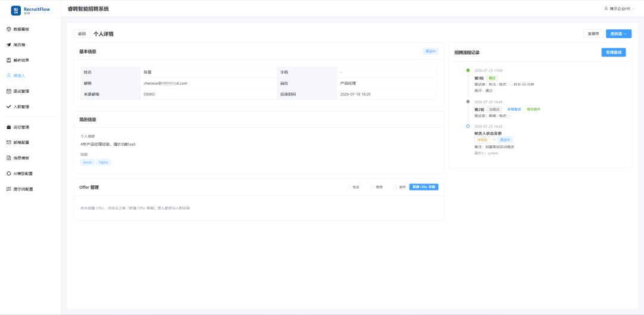Expand the 演示企业HR user menu
The image size is (644, 315).
coord(620,8)
